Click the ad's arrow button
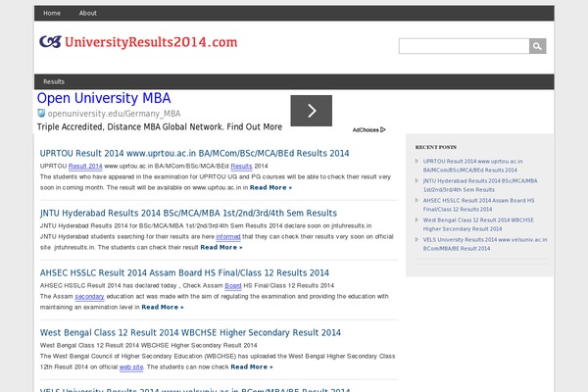The width and height of the screenshot is (588, 392). [x=312, y=111]
